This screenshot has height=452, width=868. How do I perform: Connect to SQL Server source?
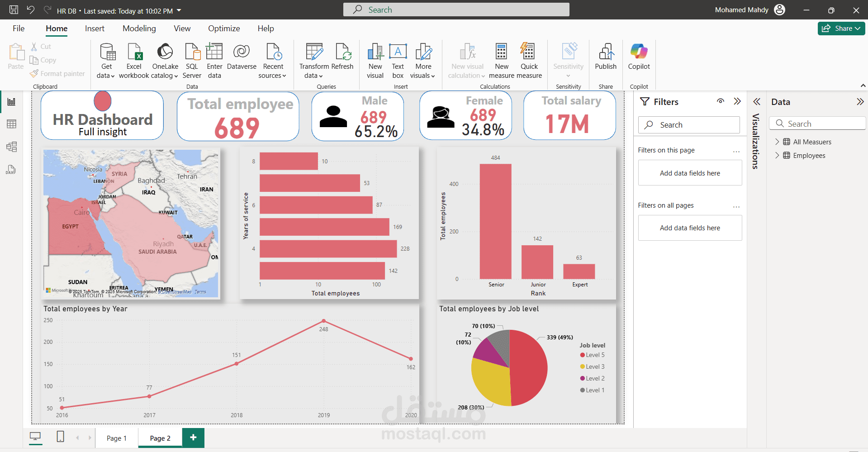(x=192, y=61)
